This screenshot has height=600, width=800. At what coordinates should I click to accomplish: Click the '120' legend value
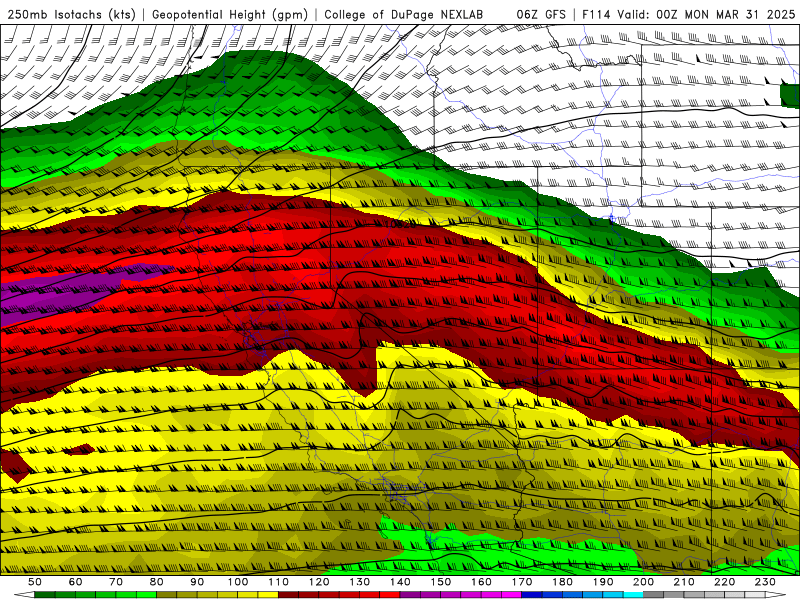(319, 582)
